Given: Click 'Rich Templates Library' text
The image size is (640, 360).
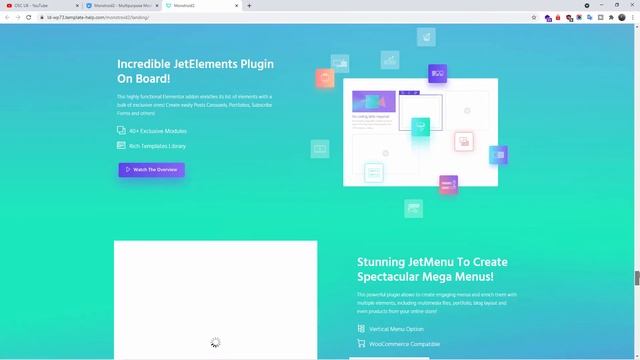Looking at the screenshot, I should tap(158, 146).
